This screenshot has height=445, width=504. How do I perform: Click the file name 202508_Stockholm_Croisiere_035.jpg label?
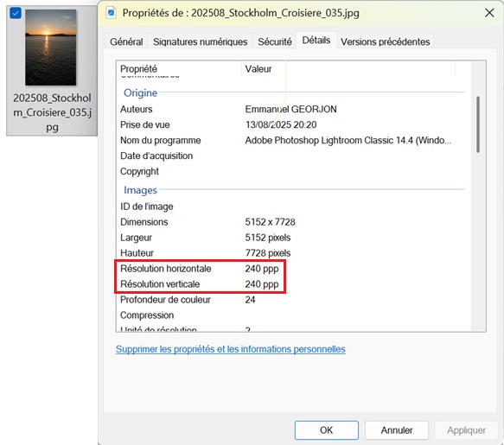[52, 112]
